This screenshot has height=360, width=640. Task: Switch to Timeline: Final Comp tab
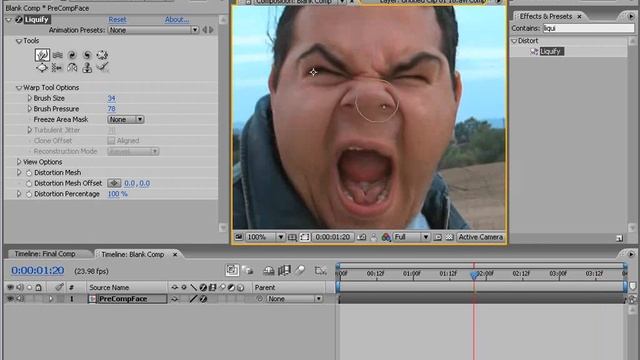pyautogui.click(x=46, y=254)
